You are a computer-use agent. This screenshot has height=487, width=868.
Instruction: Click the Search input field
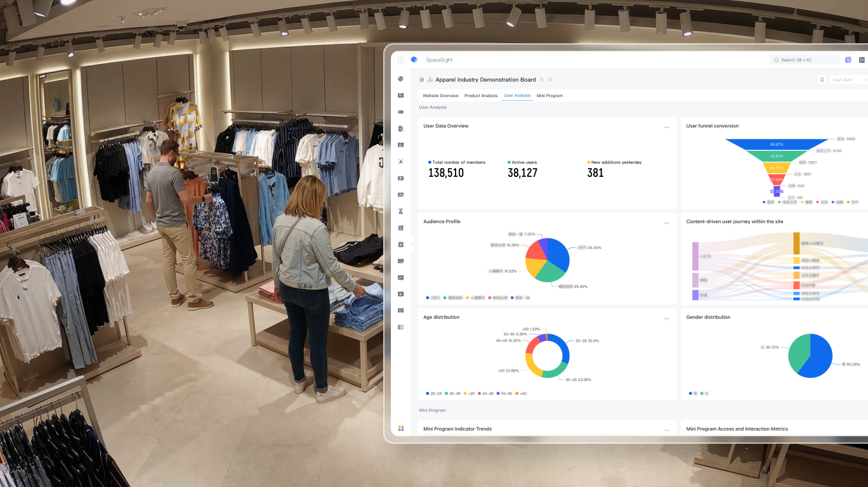point(804,60)
